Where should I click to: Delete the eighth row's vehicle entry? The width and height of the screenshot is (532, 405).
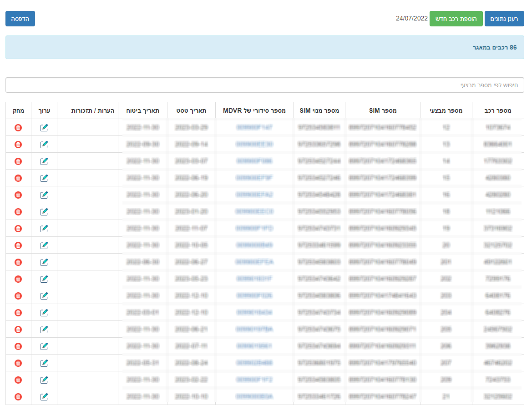click(x=18, y=245)
